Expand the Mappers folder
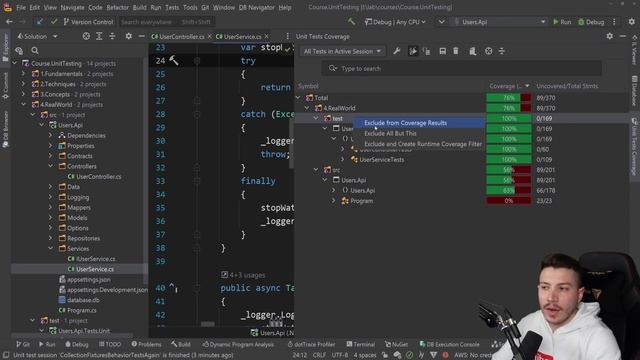640x360 pixels. 50,207
